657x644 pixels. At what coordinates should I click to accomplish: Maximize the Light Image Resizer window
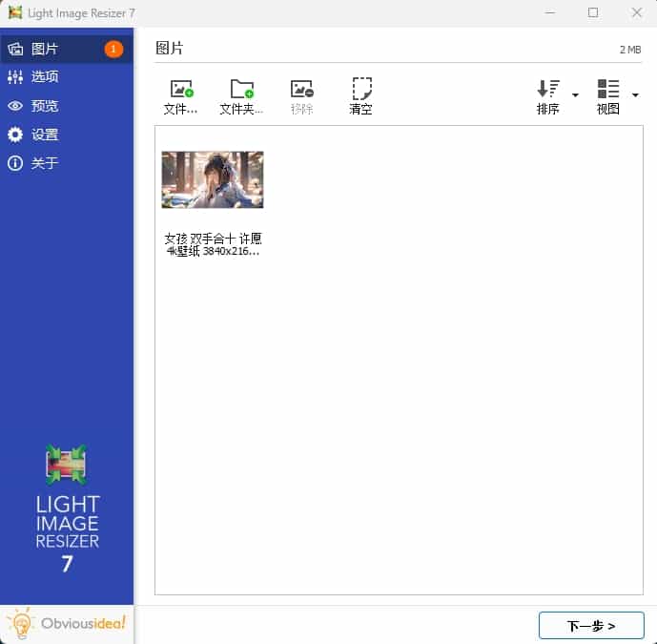point(593,12)
